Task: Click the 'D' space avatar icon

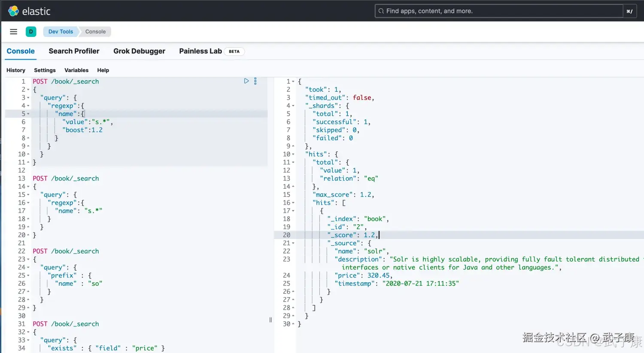Action: 31,31
